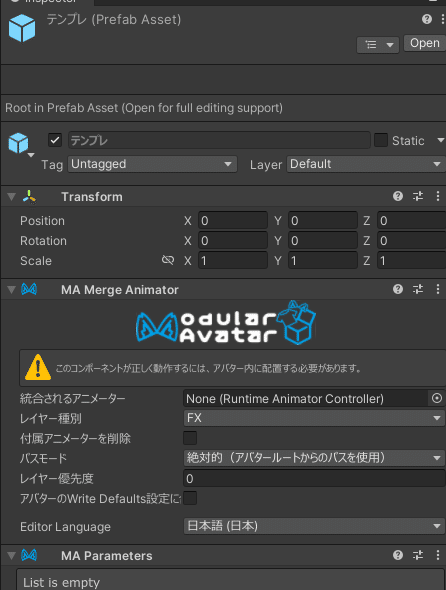Viewport: 446px width, 590px height.
Task: Toggle the Static checkbox
Action: (381, 140)
